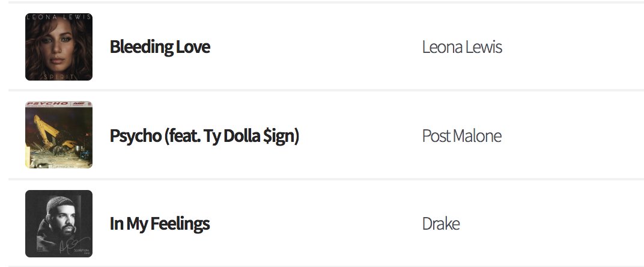The image size is (644, 267).
Task: Click the Psycho (feat. Ty Dolla $ign) title
Action: pyautogui.click(x=204, y=136)
